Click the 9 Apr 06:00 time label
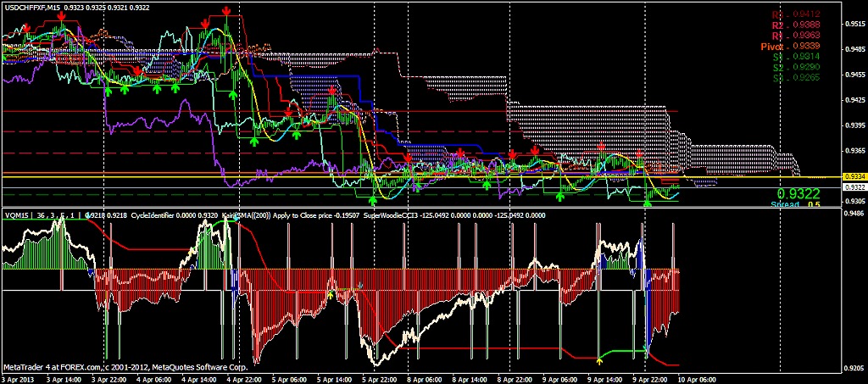The height and width of the screenshot is (384, 868). (x=559, y=380)
